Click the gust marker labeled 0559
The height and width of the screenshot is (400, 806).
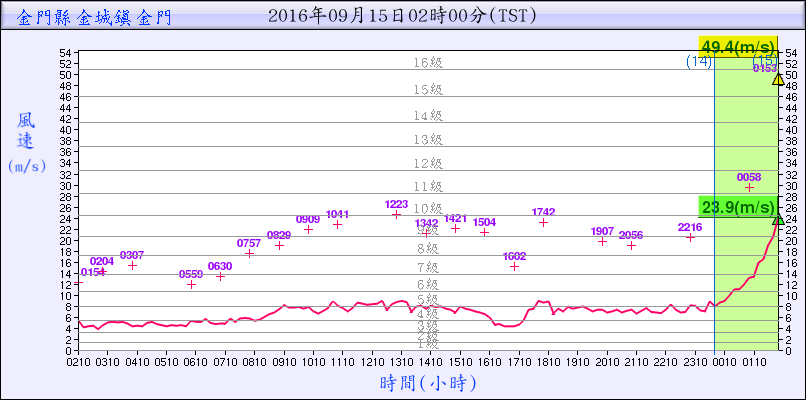click(x=191, y=284)
